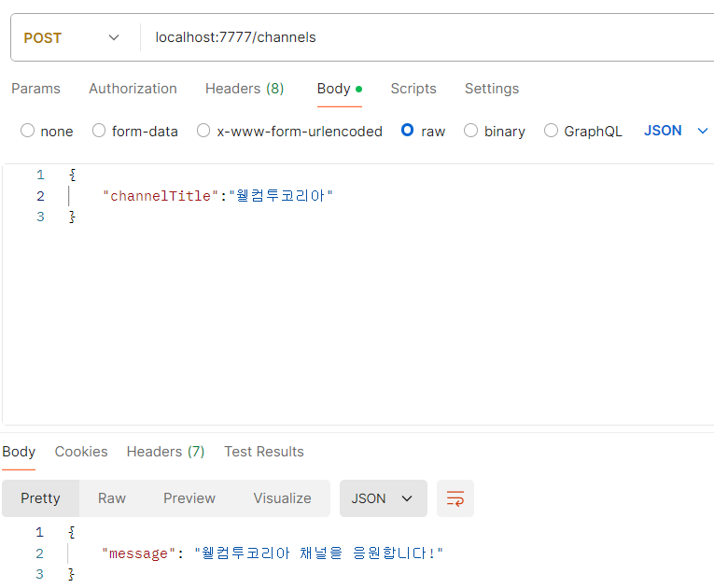
Task: Click the "channelTitle" key in request body
Action: click(x=161, y=196)
